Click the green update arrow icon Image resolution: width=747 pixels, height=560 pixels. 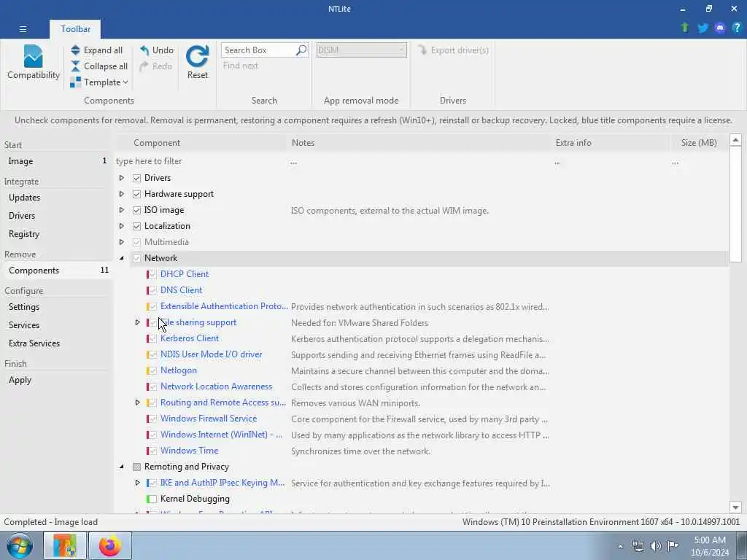[x=684, y=28]
